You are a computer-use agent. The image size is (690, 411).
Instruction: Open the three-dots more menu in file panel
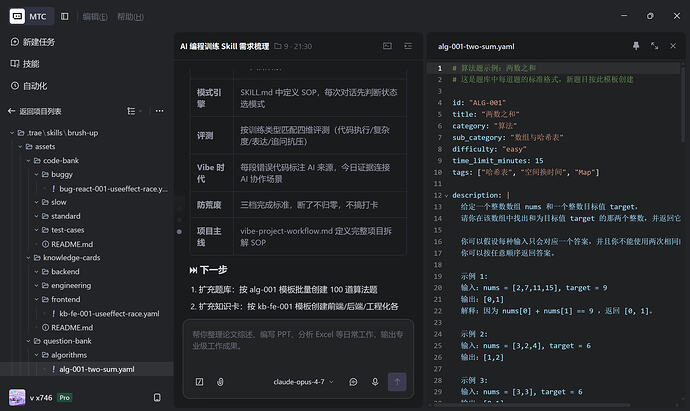pos(159,111)
